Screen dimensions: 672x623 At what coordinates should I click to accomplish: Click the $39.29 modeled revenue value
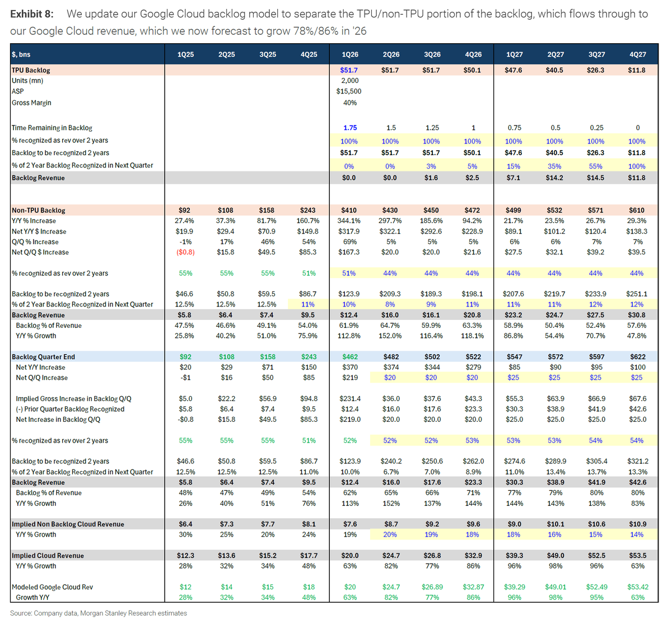click(514, 587)
